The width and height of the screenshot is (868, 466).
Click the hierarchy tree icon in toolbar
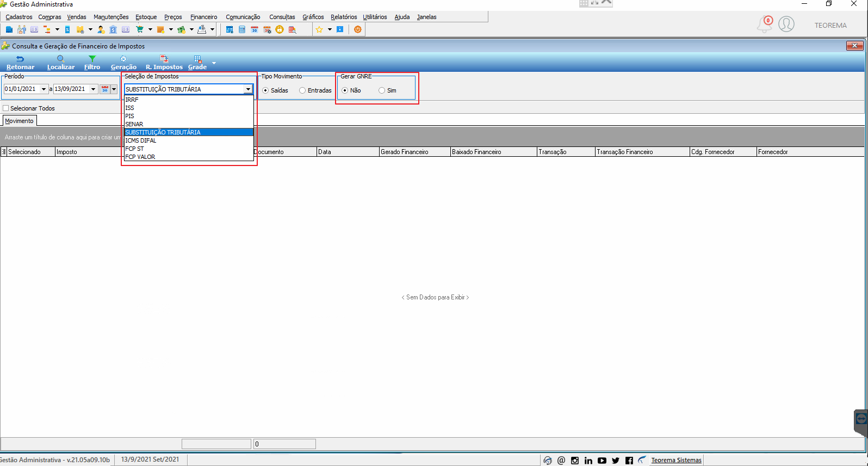[47, 29]
